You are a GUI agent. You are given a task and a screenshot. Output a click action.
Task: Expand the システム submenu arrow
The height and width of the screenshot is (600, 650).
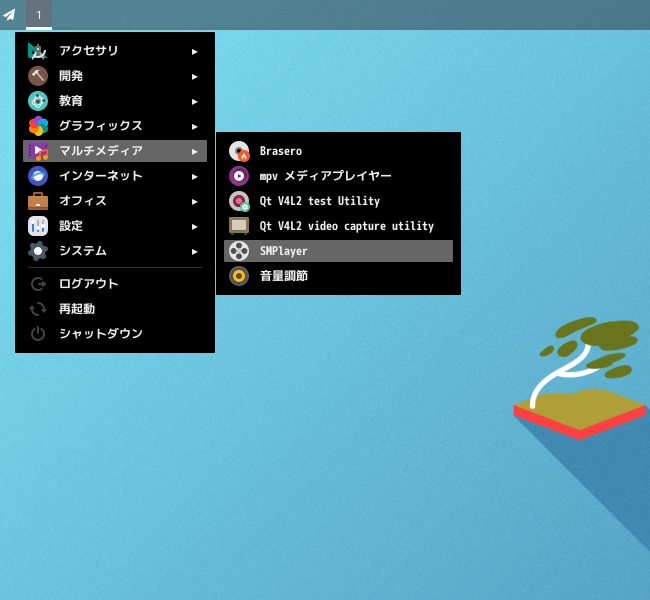coord(194,252)
